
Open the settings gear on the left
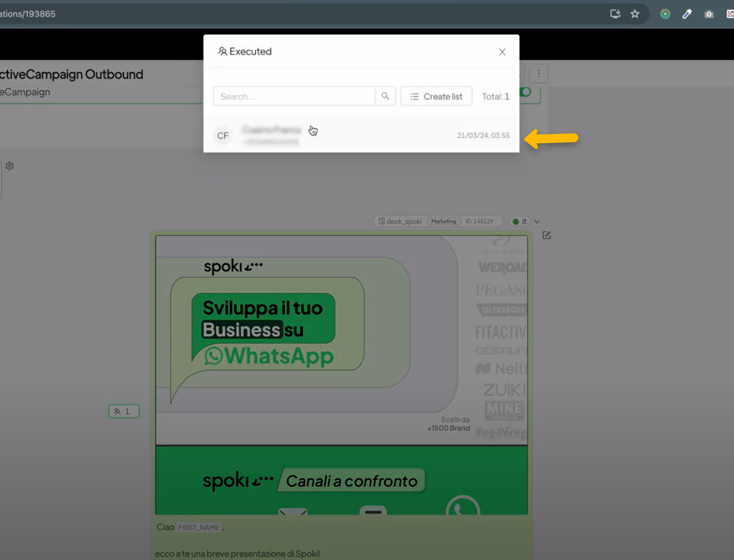click(x=9, y=165)
